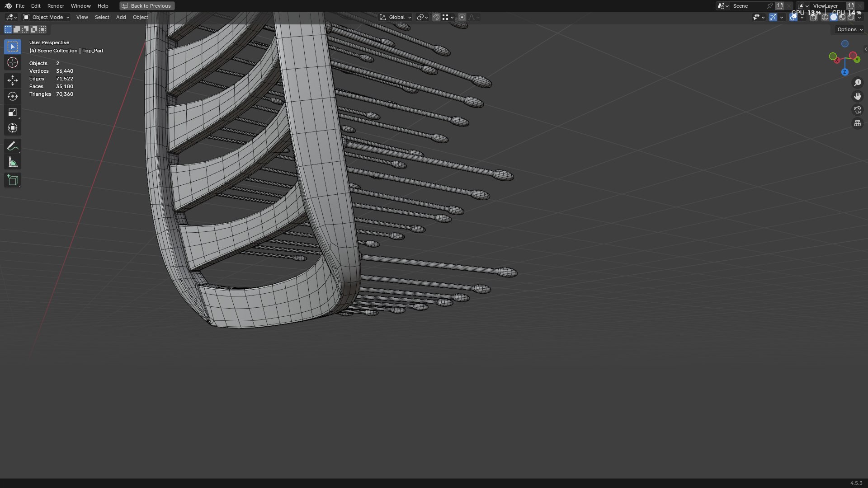
Task: Set selection mode to Extend
Action: [17, 29]
